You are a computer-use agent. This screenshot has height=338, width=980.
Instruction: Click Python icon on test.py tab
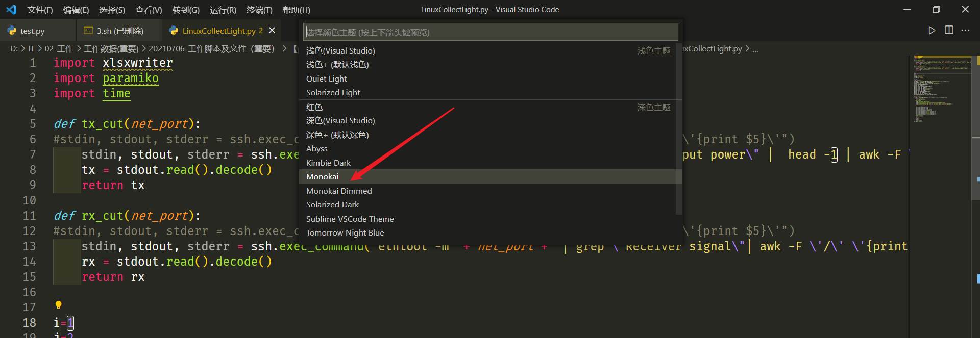tap(12, 31)
